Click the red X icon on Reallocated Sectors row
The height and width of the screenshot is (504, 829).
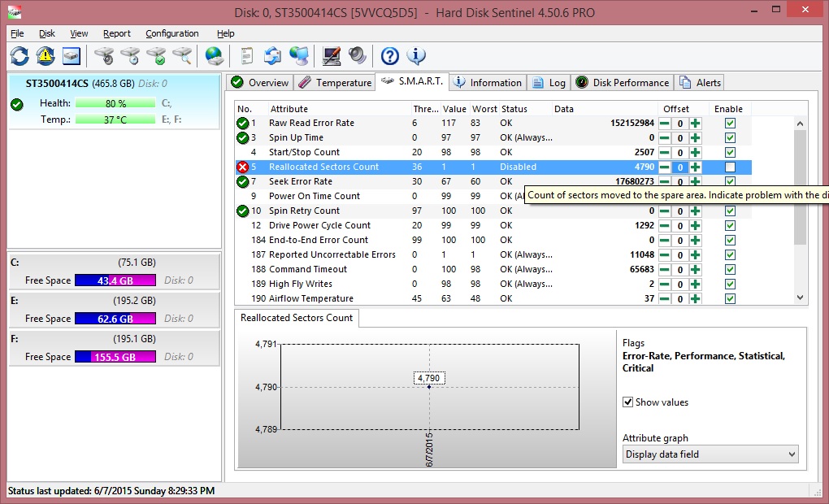pos(243,167)
